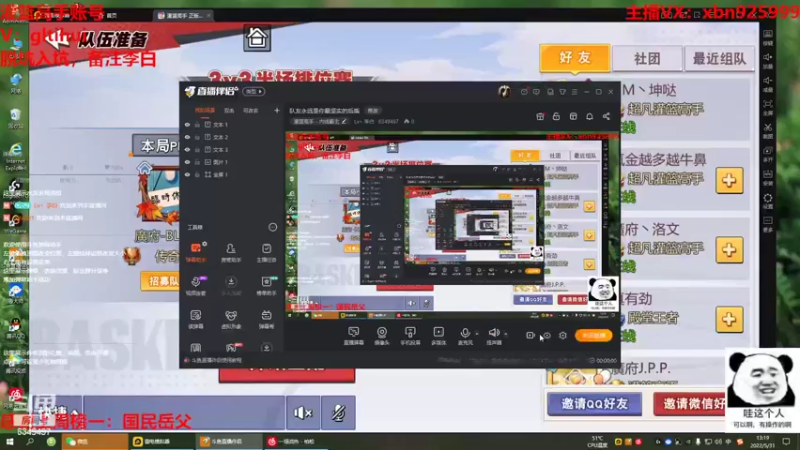The image size is (800, 450).
Task: Click the orange start streaming button
Action: point(593,335)
